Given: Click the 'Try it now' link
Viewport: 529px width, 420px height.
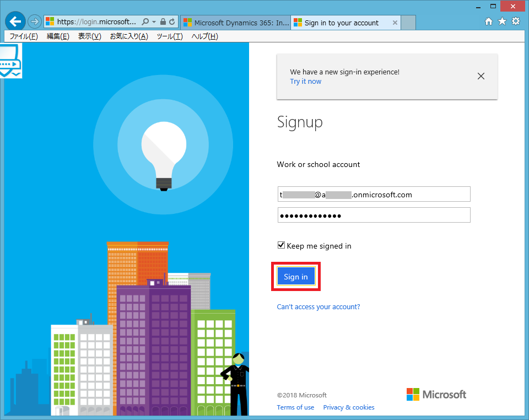Looking at the screenshot, I should pos(306,82).
